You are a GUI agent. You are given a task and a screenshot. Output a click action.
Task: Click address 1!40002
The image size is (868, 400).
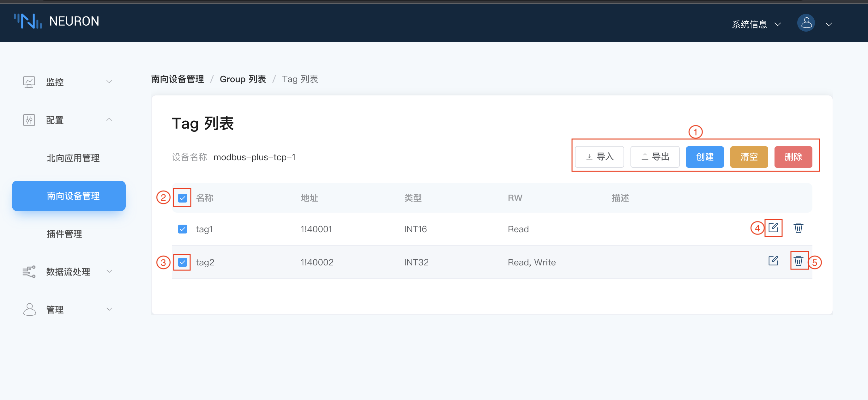(x=317, y=262)
